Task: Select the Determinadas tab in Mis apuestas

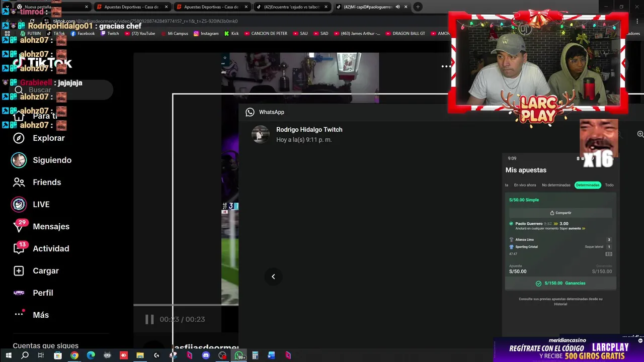Action: [x=588, y=185]
